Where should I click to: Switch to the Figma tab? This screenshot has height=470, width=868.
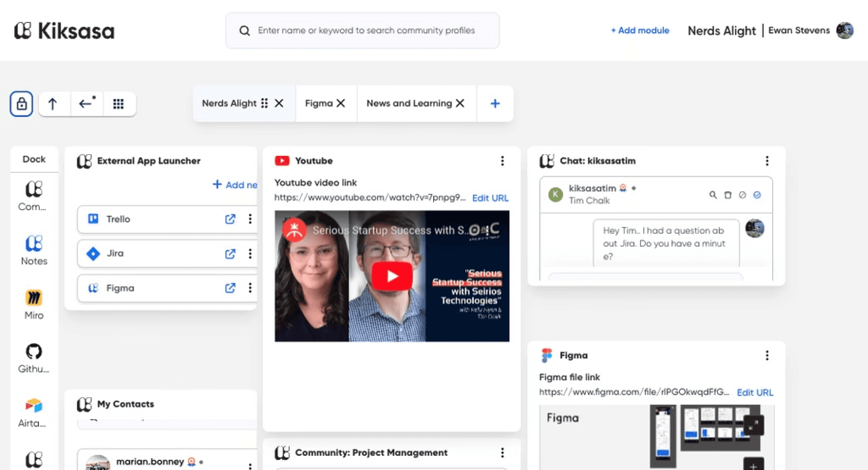319,103
